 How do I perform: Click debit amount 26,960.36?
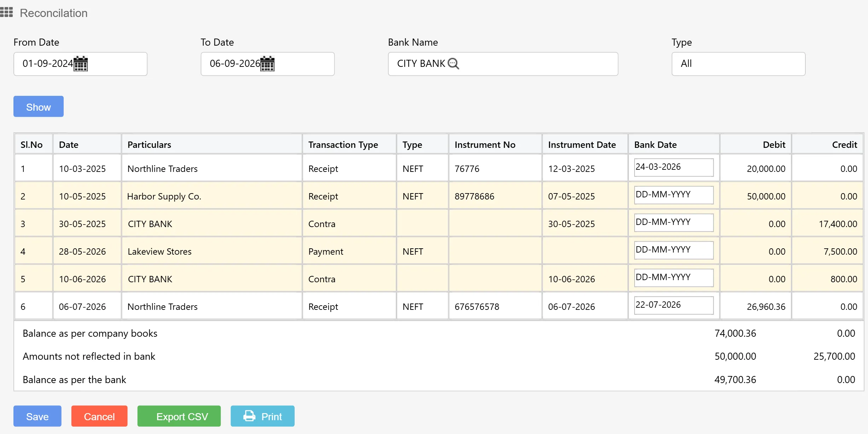click(766, 307)
